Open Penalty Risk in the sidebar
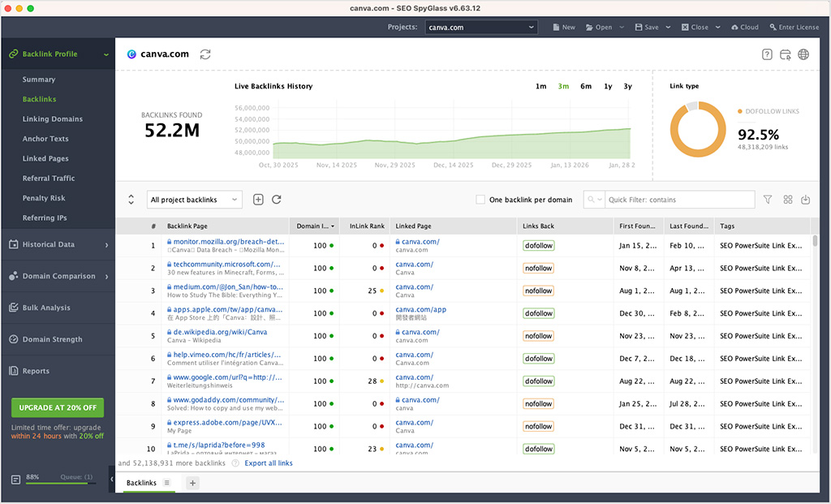This screenshot has height=504, width=831. 44,198
